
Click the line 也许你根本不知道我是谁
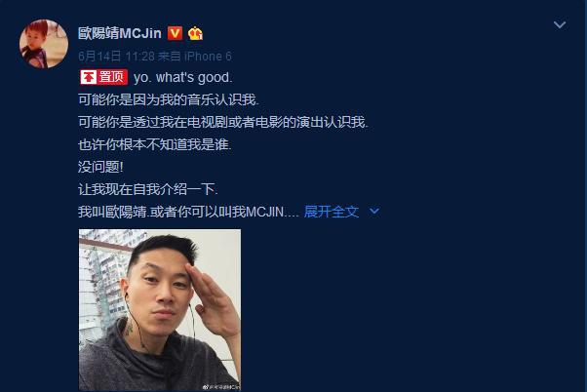click(155, 144)
